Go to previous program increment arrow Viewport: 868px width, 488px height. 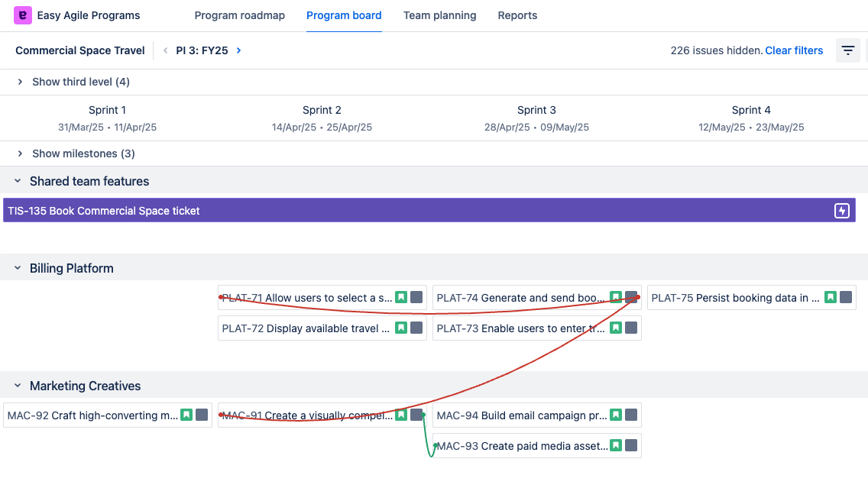[x=166, y=50]
